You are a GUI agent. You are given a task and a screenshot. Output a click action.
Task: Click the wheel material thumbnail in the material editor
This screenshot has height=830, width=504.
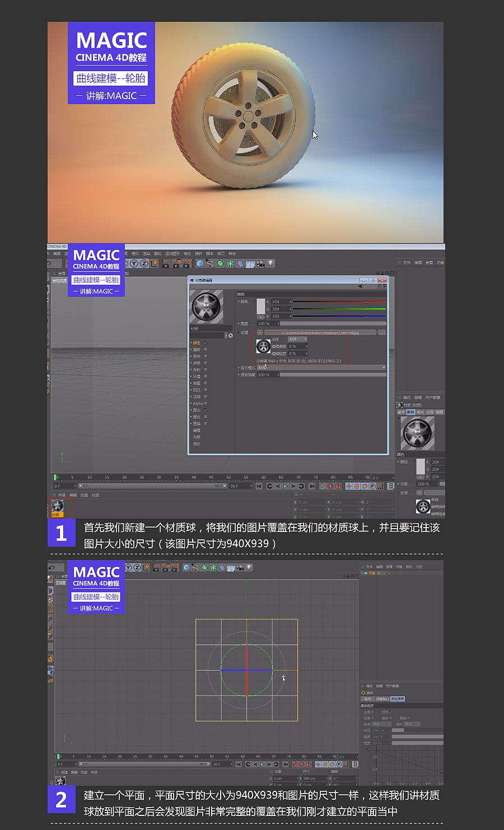tap(207, 305)
